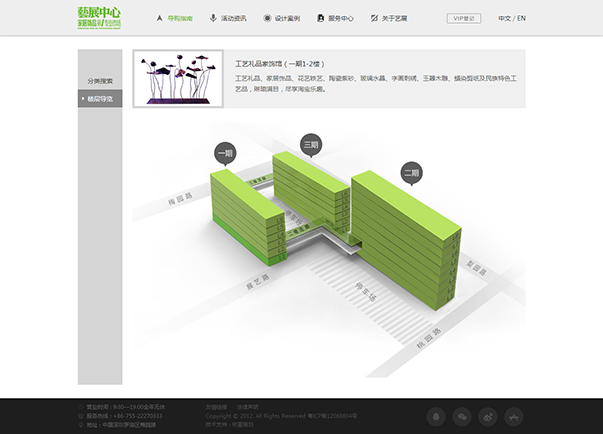Select 楼层导览 in the left sidebar
The width and height of the screenshot is (603, 434).
100,99
